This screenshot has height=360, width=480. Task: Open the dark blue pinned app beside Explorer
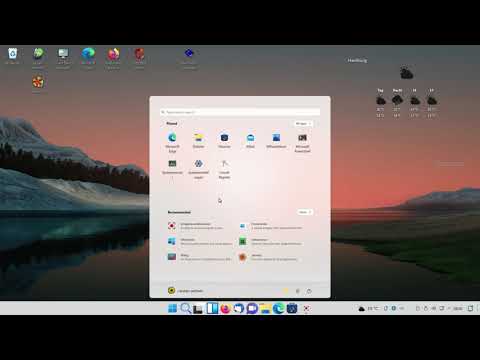(x=224, y=140)
